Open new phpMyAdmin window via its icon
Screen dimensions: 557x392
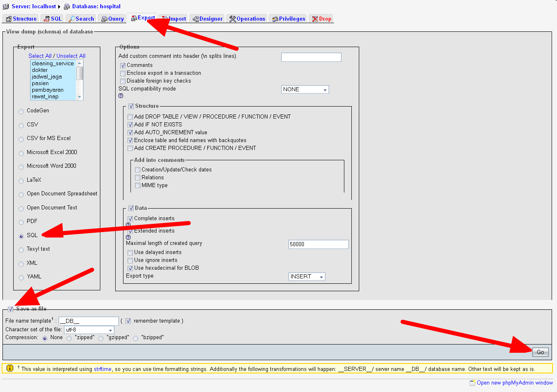(x=472, y=382)
